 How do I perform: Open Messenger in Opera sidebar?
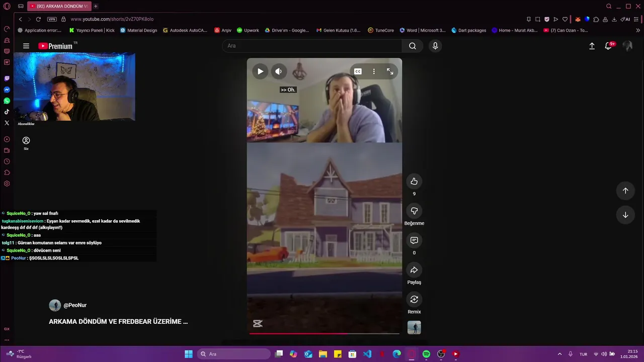point(7,89)
